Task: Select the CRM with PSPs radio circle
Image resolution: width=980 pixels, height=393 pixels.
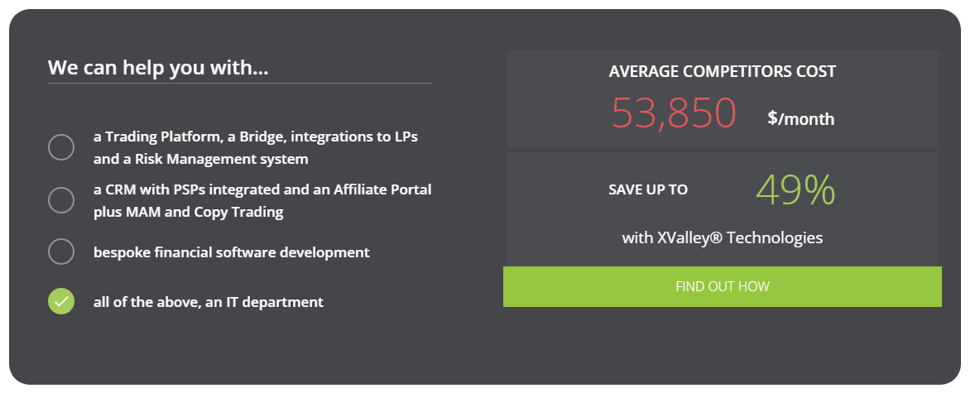Action: click(61, 200)
